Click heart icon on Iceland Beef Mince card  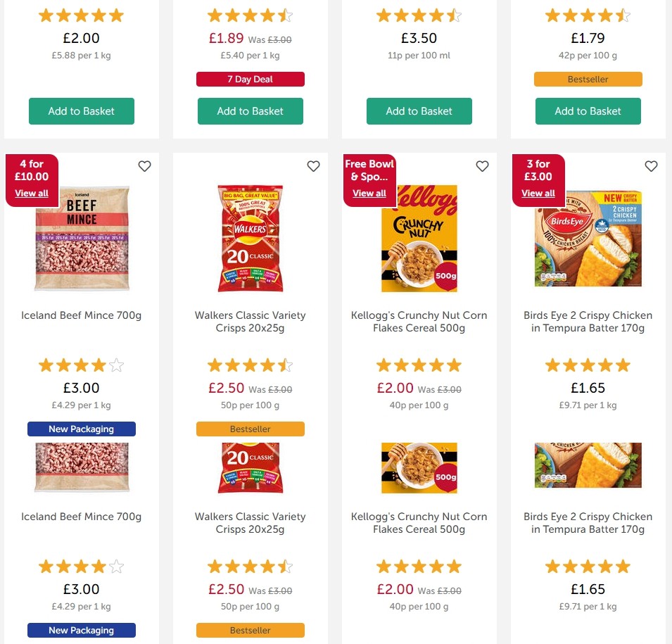144,166
